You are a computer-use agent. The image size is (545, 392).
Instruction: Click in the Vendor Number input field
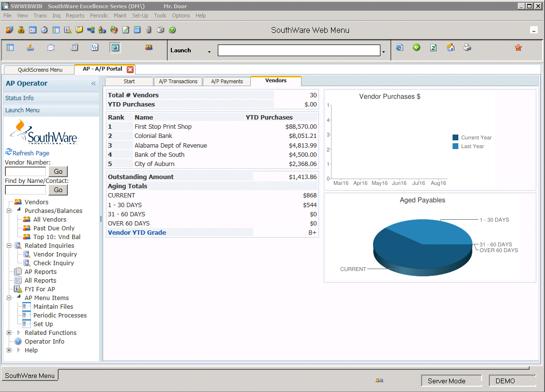[x=25, y=171]
